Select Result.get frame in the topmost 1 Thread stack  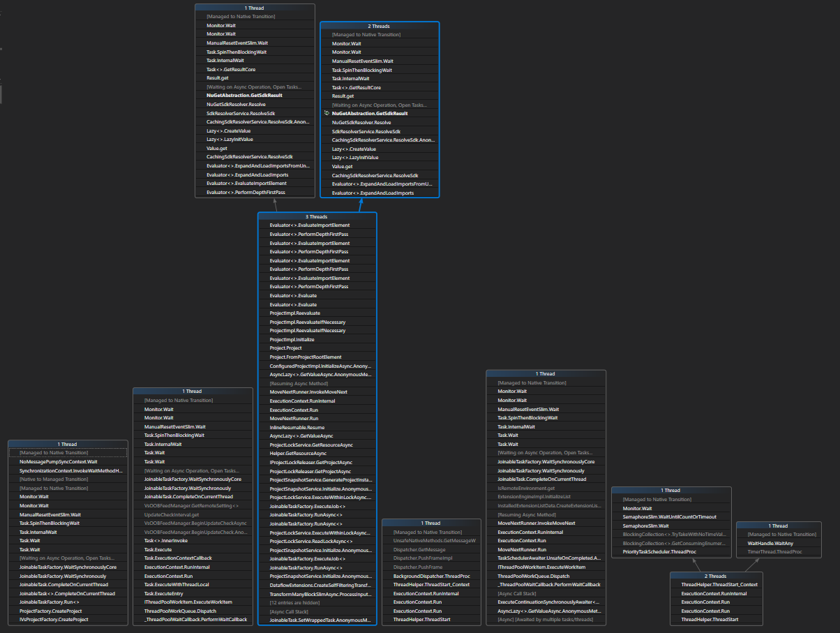coord(255,77)
